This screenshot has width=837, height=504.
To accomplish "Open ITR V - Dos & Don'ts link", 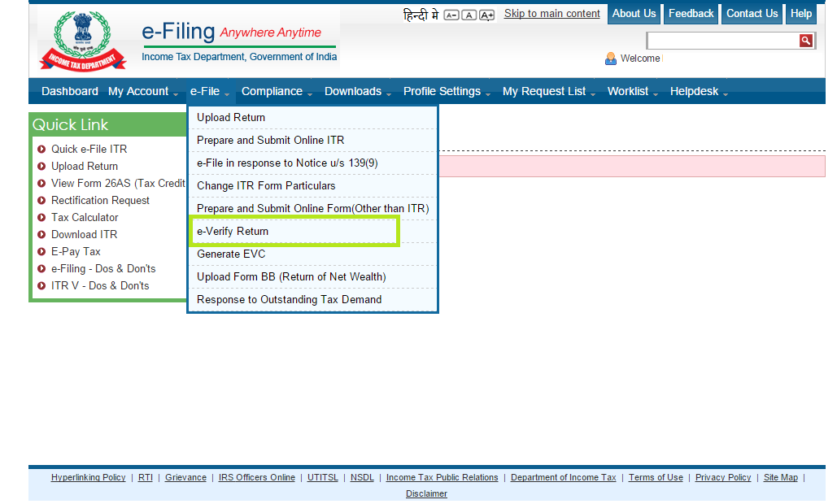I will 100,286.
